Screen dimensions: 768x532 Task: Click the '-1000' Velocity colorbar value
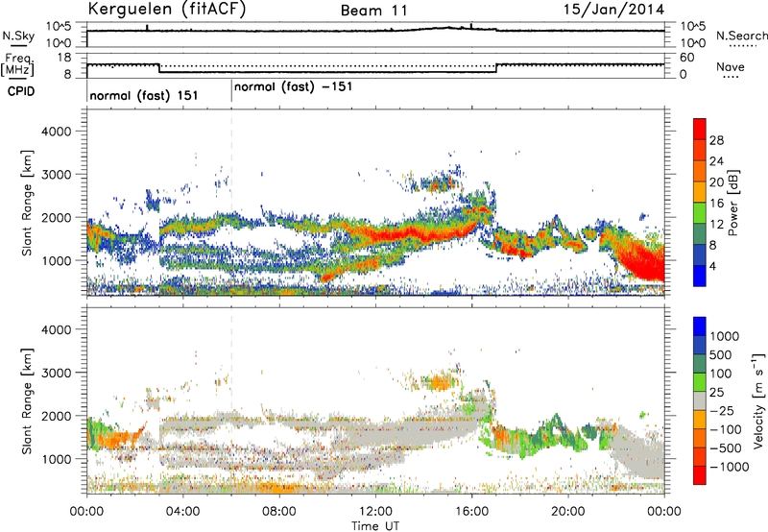pyautogui.click(x=729, y=467)
